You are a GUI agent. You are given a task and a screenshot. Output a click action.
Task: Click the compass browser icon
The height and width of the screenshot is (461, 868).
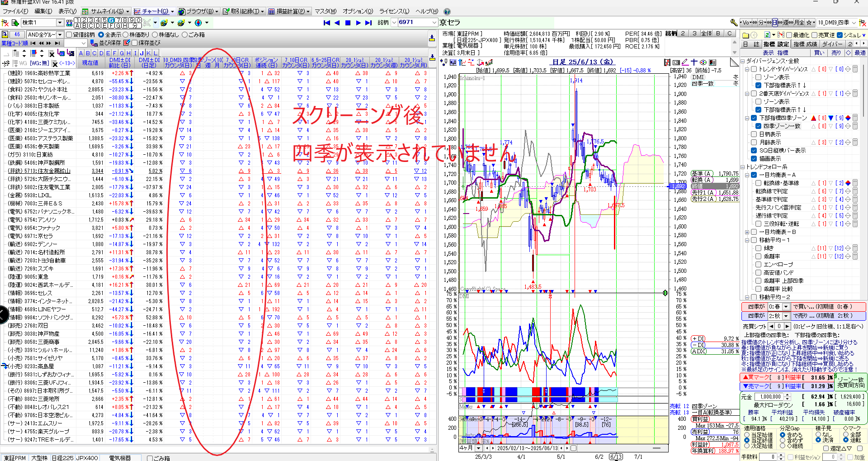pos(198,23)
